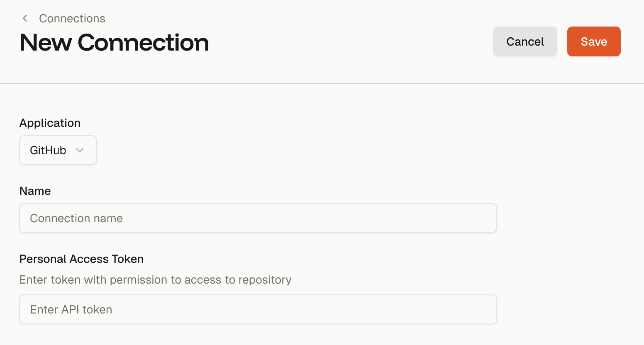Click the token permission hint text
Screen dimensions: 644x345
click(155, 280)
